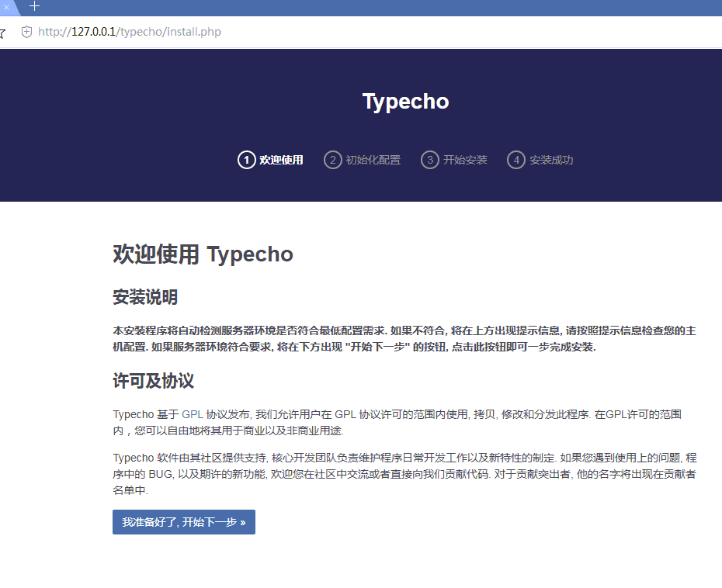Close the current browser tab
Screen dimensions: 722x588
(6, 7)
